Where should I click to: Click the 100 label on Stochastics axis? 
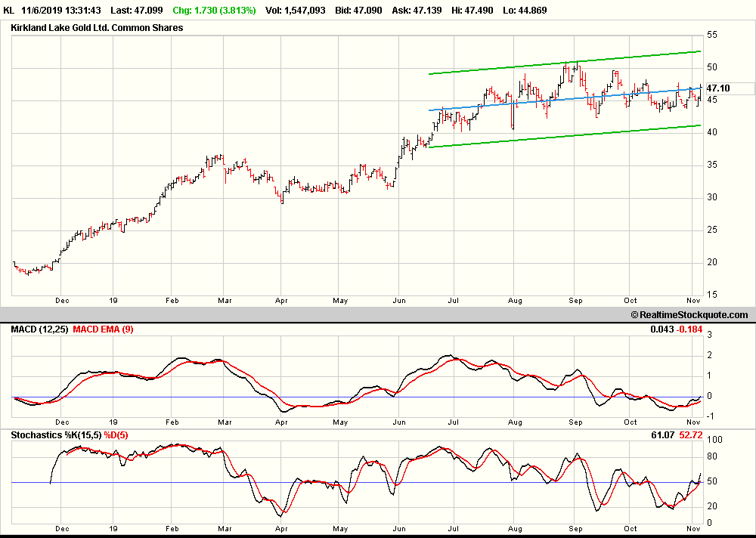tap(714, 440)
